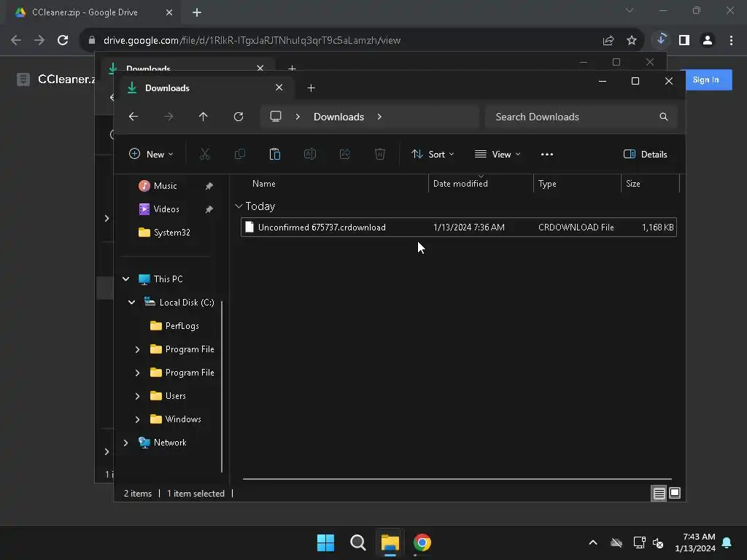Click Google Chrome taskbar icon
This screenshot has width=747, height=560.
coord(422,542)
